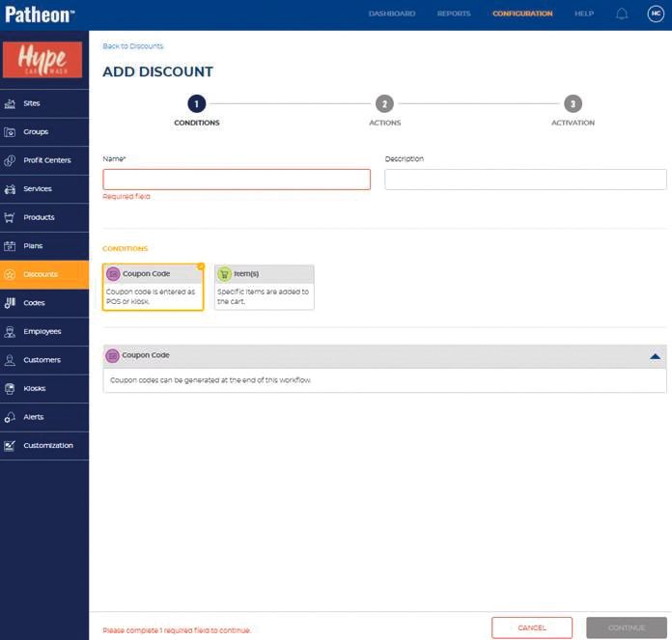Collapse the Coupon Code section arrow
Image resolution: width=672 pixels, height=640 pixels.
655,356
